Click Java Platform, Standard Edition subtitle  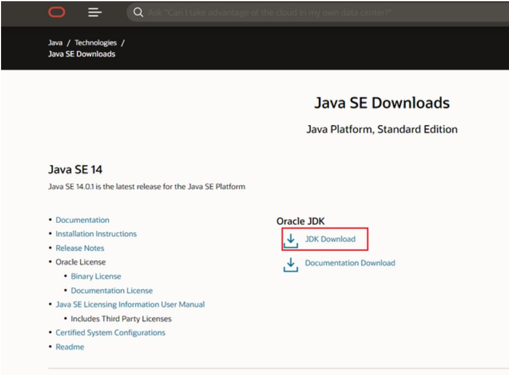[x=382, y=129]
